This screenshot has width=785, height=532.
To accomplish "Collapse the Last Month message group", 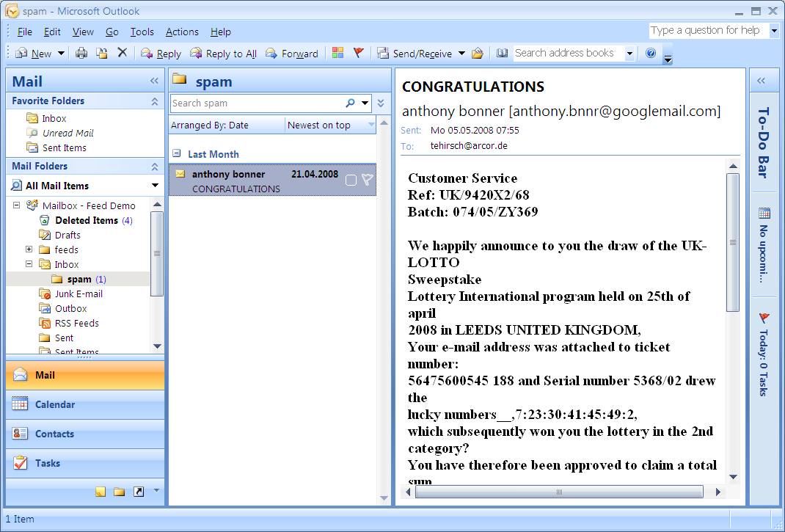I will click(177, 154).
